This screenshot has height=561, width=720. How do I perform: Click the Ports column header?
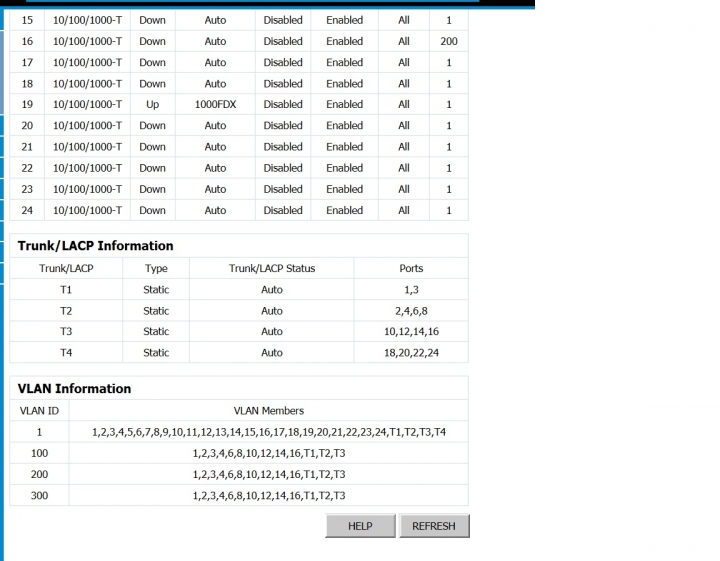pos(411,268)
